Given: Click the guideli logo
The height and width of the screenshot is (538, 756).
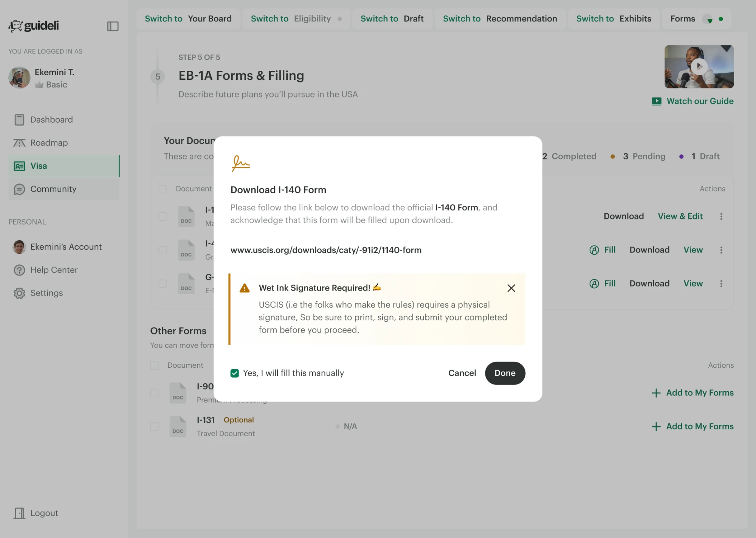Looking at the screenshot, I should [x=34, y=26].
